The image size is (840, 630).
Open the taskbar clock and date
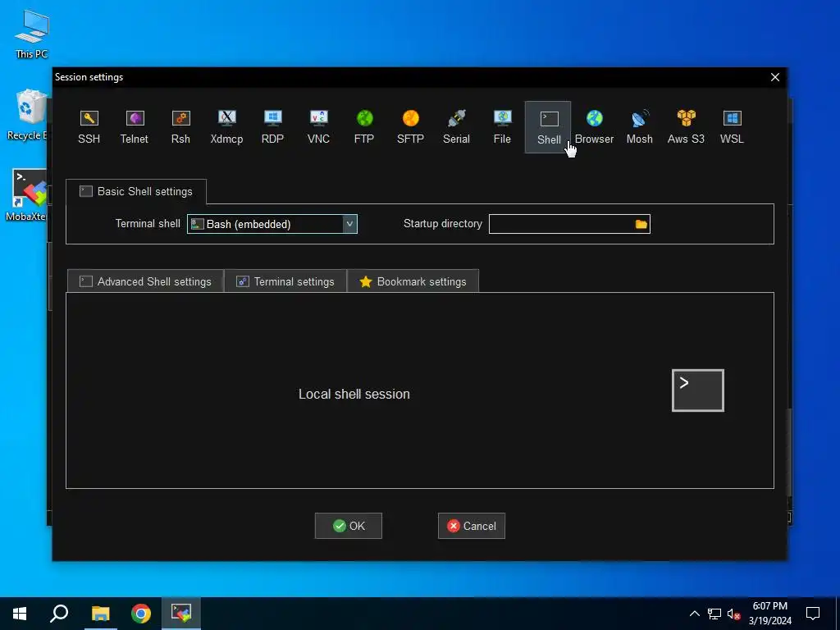tap(769, 614)
